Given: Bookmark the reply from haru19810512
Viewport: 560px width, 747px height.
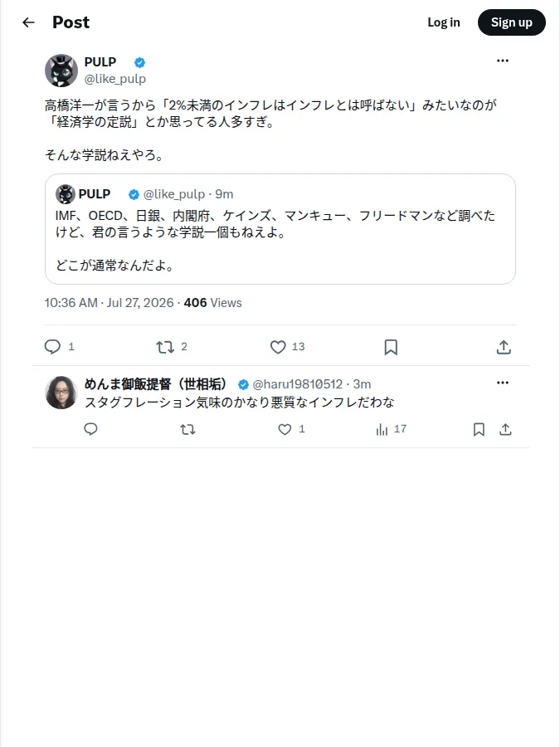Looking at the screenshot, I should coord(479,429).
